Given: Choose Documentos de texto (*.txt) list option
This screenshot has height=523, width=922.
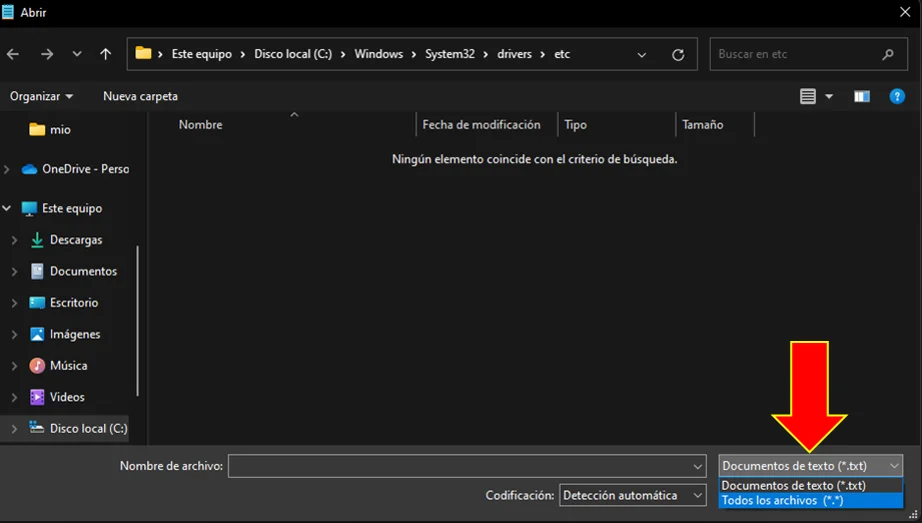Looking at the screenshot, I should click(811, 485).
